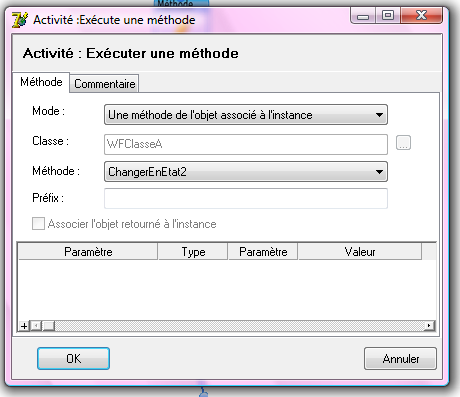This screenshot has height=397, width=460.
Task: Click the horizontal scrollbar thumb
Action: [49, 326]
